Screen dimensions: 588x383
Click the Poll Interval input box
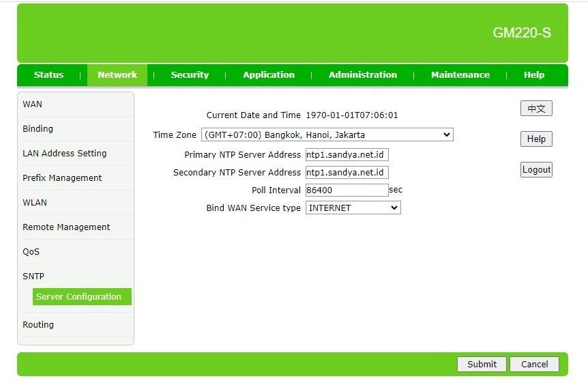pos(347,190)
